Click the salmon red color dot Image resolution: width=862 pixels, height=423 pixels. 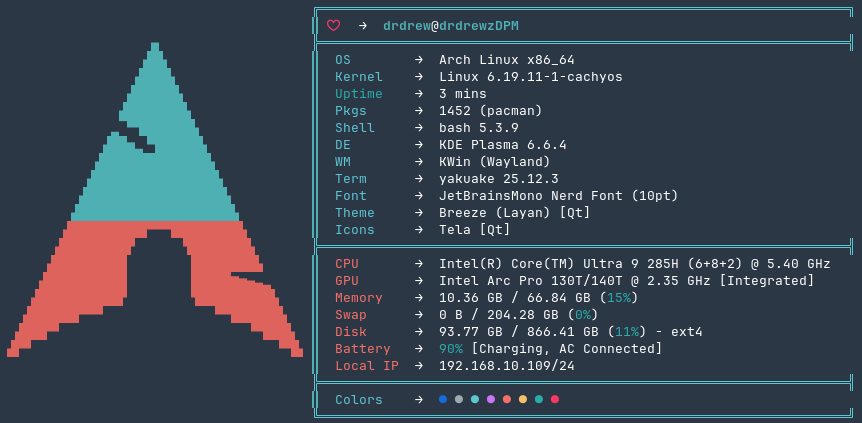click(x=507, y=399)
